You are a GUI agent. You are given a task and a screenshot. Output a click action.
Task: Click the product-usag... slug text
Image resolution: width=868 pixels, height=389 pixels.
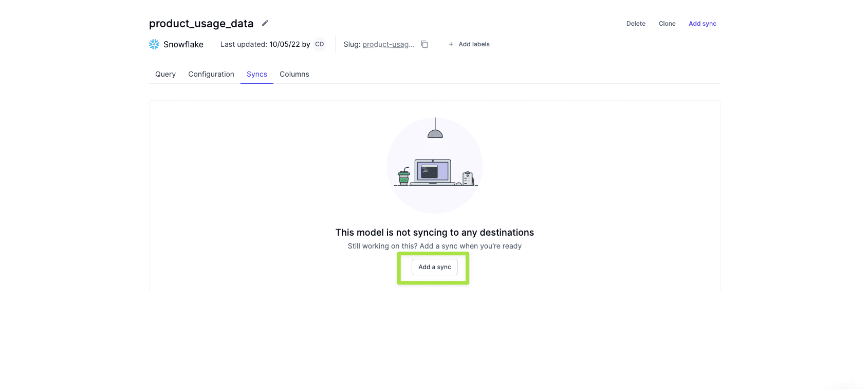tap(389, 44)
